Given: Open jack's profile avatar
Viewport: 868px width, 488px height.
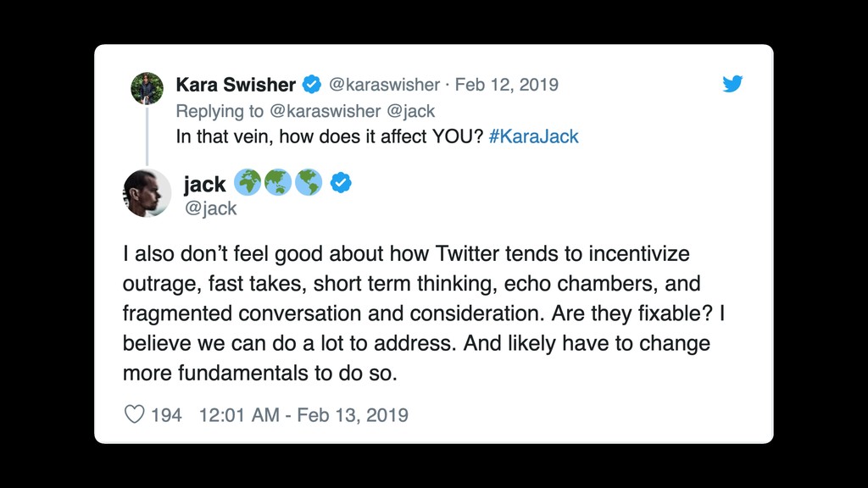Looking at the screenshot, I should pyautogui.click(x=147, y=193).
